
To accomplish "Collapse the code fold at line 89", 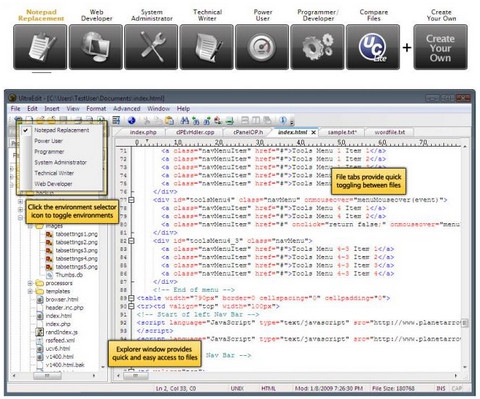I will click(x=131, y=298).
